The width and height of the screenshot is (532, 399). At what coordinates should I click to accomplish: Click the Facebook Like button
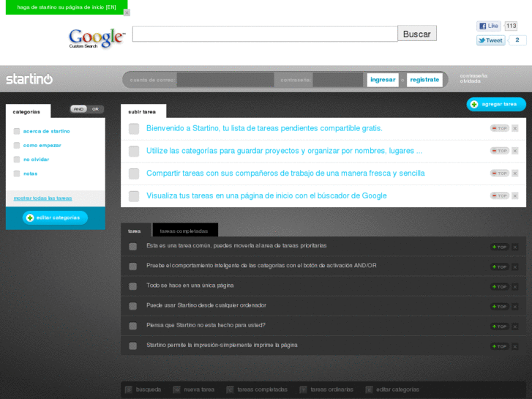489,26
